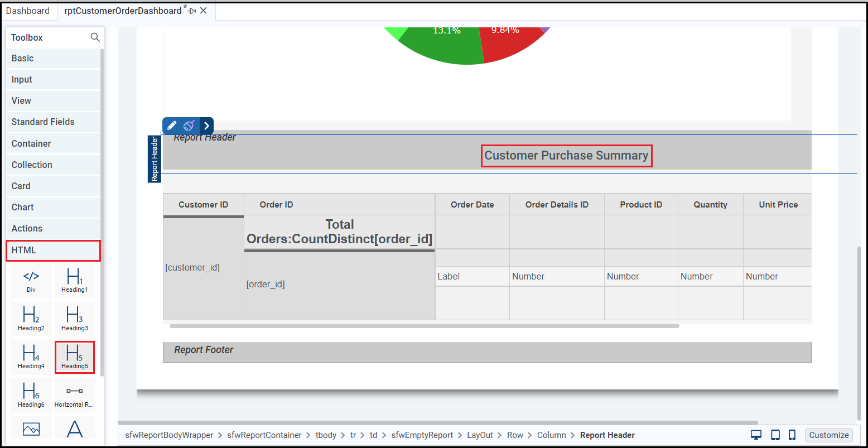
Task: Select sfwReportContainer in the breadcrumb
Action: (264, 435)
